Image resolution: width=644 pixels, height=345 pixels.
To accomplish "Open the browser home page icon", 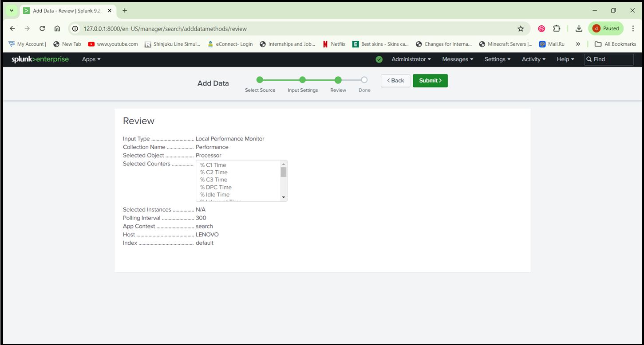I will [58, 28].
